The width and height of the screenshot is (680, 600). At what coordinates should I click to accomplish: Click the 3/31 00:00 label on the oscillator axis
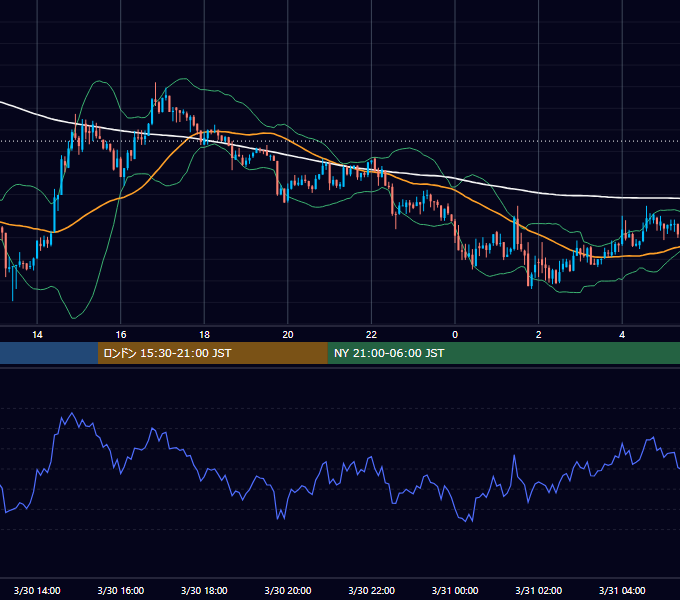click(x=455, y=590)
